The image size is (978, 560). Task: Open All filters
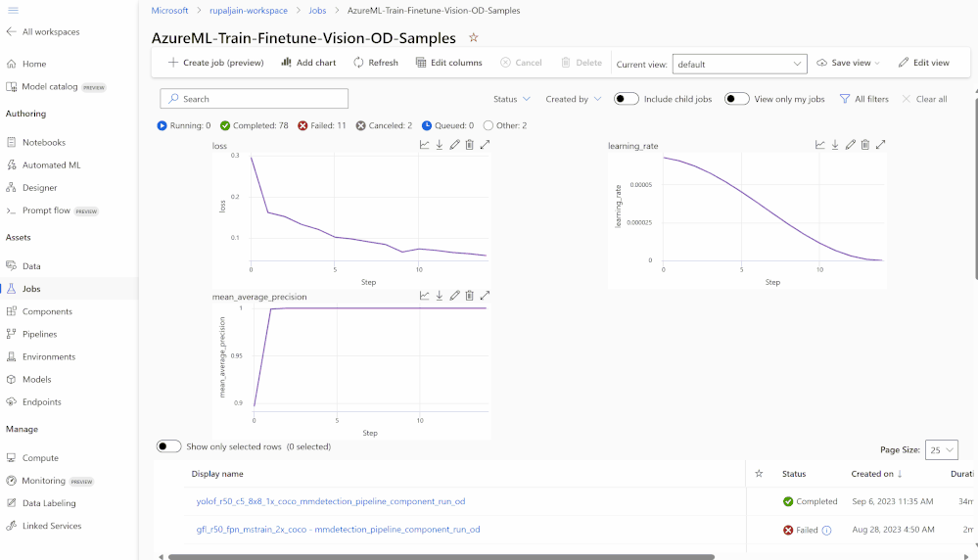[x=863, y=99]
